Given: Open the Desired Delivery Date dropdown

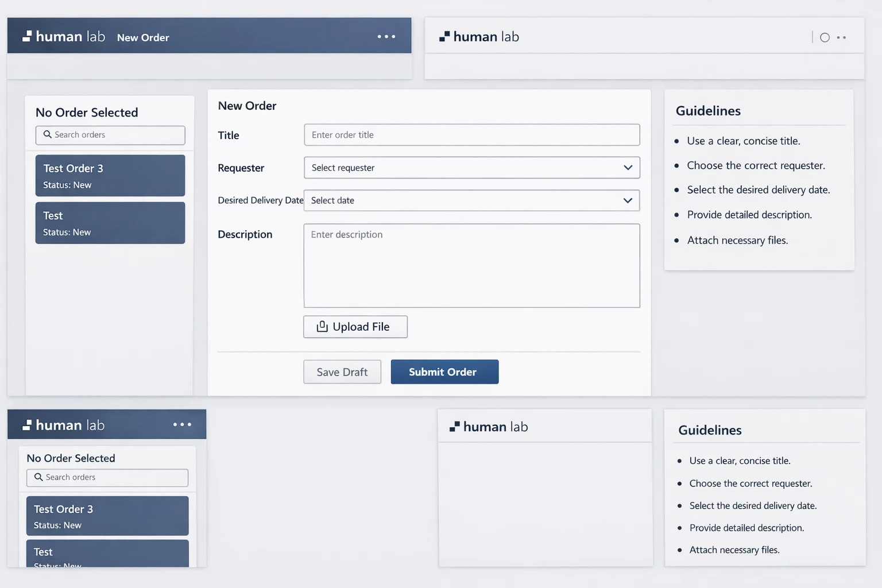Looking at the screenshot, I should pyautogui.click(x=471, y=200).
